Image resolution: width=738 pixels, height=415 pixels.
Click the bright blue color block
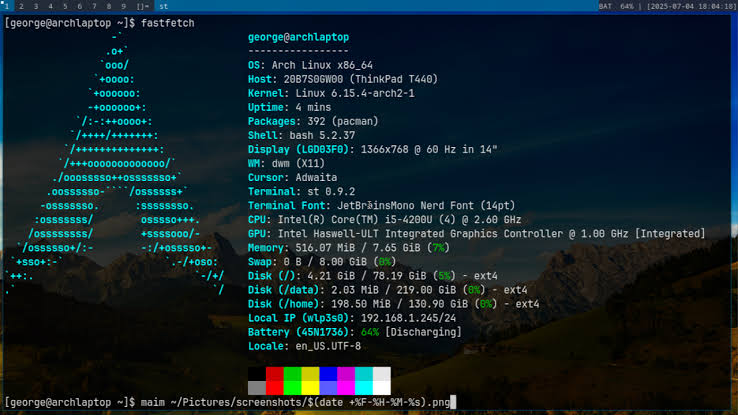(329, 388)
